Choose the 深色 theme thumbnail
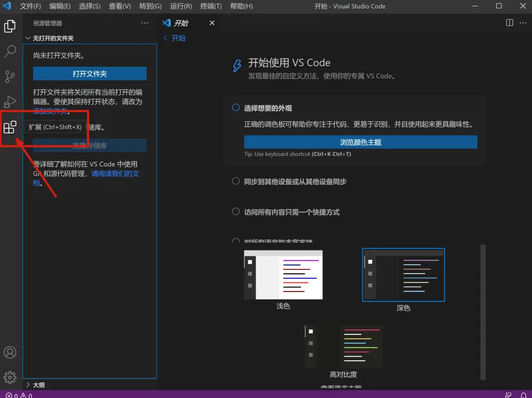532x398 pixels. pyautogui.click(x=403, y=275)
